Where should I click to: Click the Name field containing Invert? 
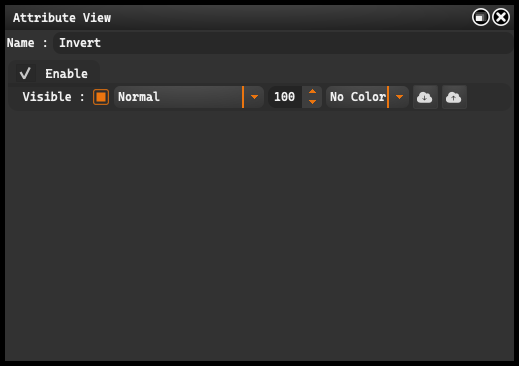click(x=283, y=43)
